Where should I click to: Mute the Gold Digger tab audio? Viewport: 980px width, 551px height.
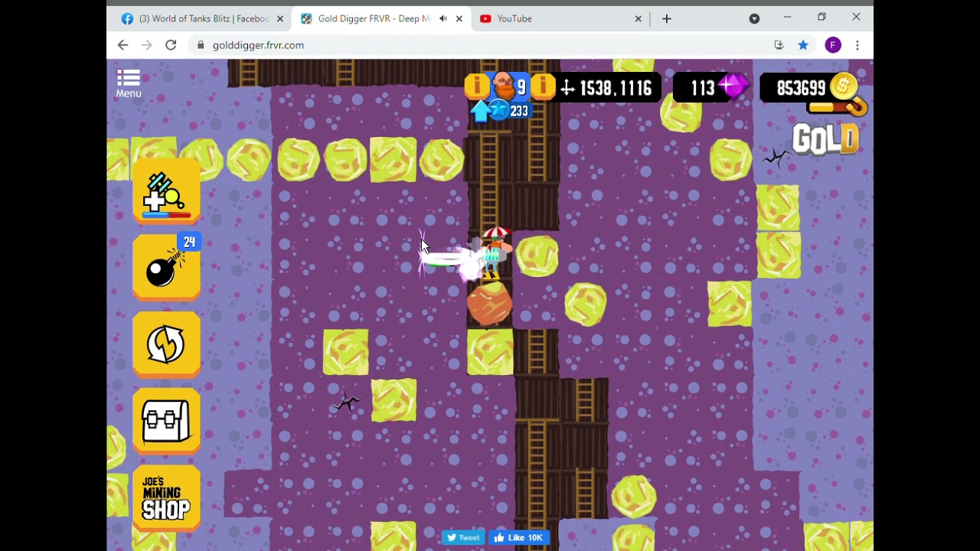click(x=443, y=18)
